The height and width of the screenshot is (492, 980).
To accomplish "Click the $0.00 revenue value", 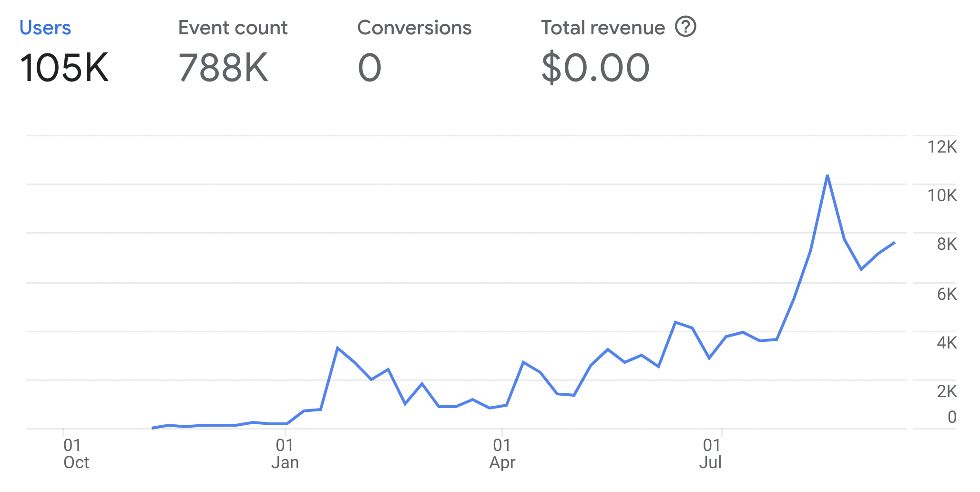I will click(595, 68).
